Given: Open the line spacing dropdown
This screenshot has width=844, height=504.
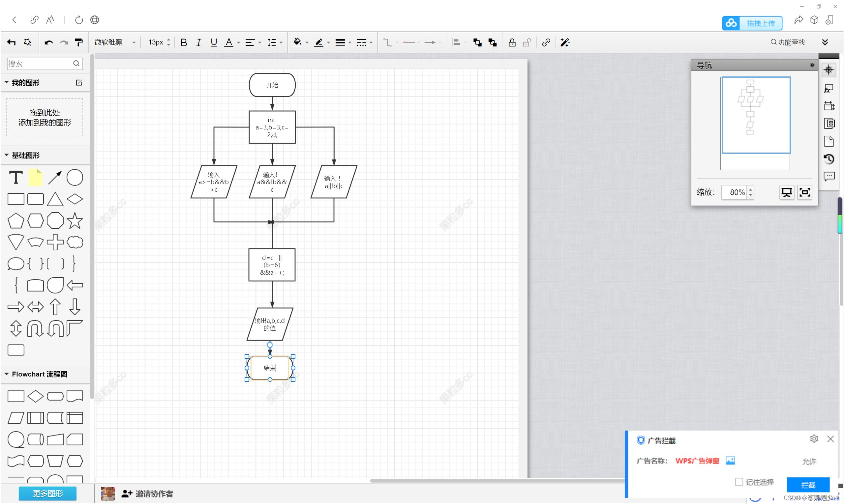Looking at the screenshot, I should pos(275,42).
